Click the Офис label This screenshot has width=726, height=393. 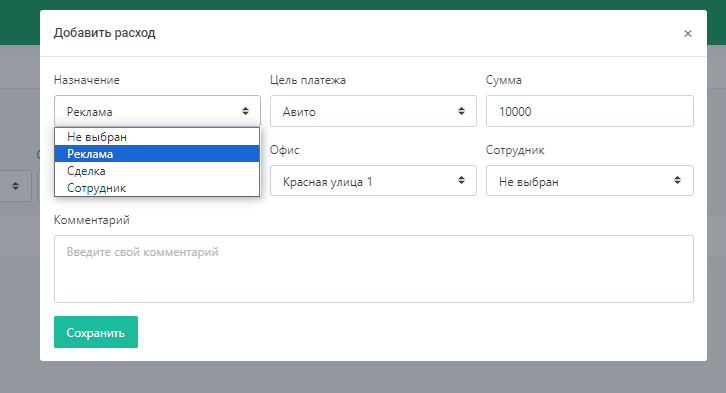285,150
